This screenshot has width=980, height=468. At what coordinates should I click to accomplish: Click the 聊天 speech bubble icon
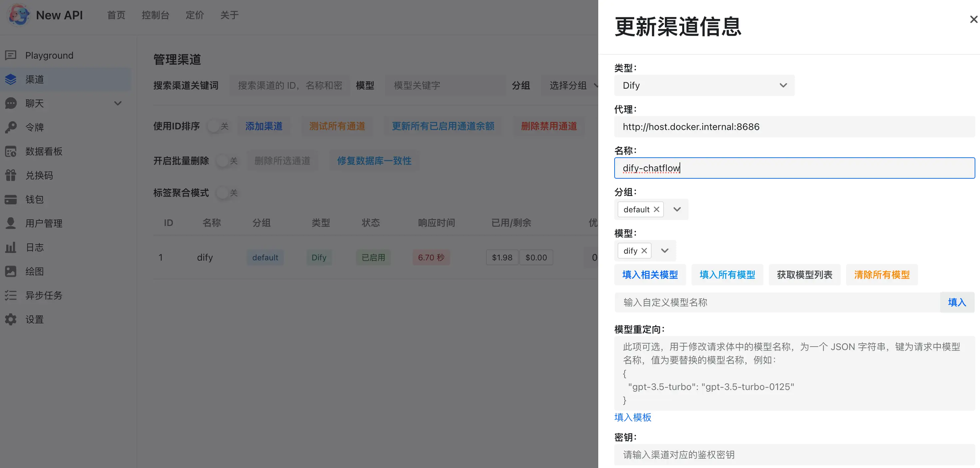11,103
